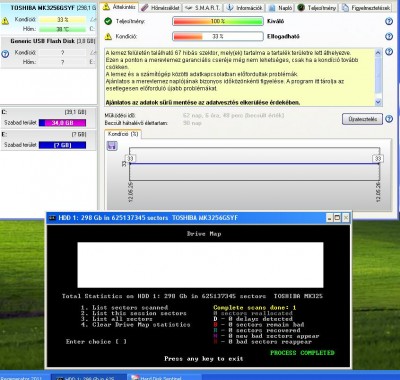Click scroll-down arrow in description box
The image size is (400, 380).
click(378, 102)
